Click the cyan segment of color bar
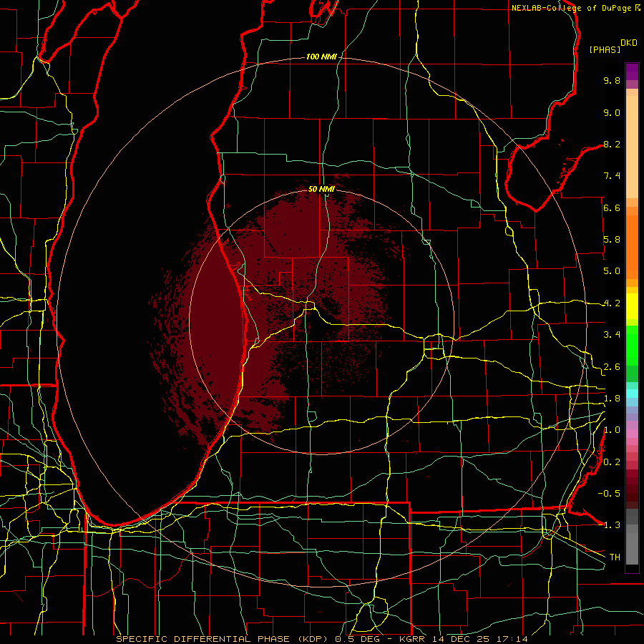The image size is (644, 644). pos(632,393)
